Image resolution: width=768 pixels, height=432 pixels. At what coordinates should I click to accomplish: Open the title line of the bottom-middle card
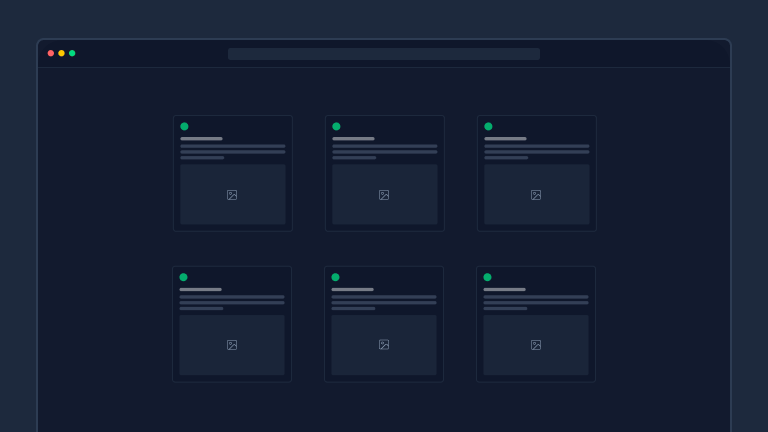point(352,289)
